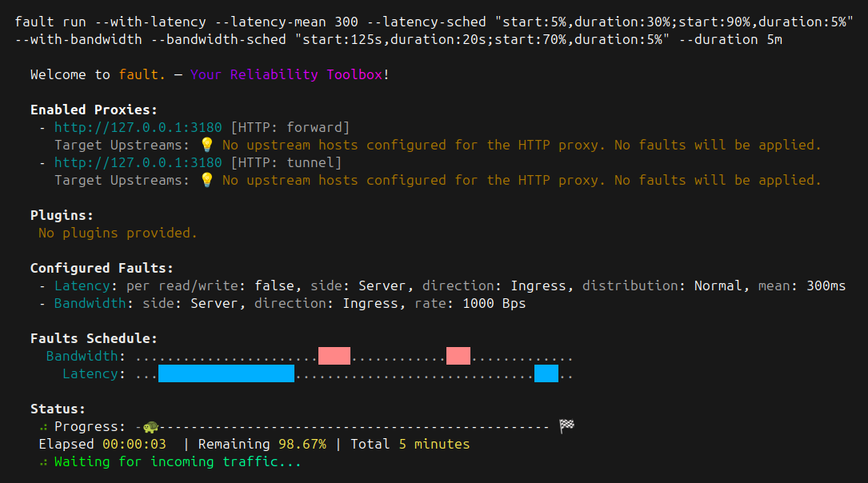
Task: Click the lightbulb icon in the tunnel proxy row
Action: pos(207,181)
